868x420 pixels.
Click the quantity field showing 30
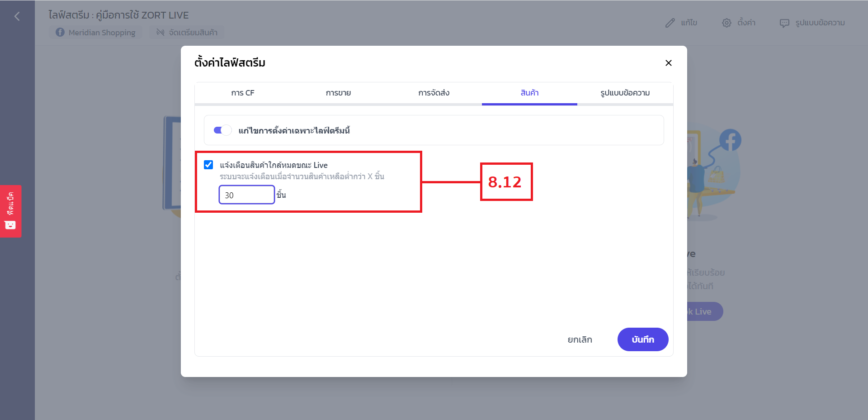click(x=247, y=195)
